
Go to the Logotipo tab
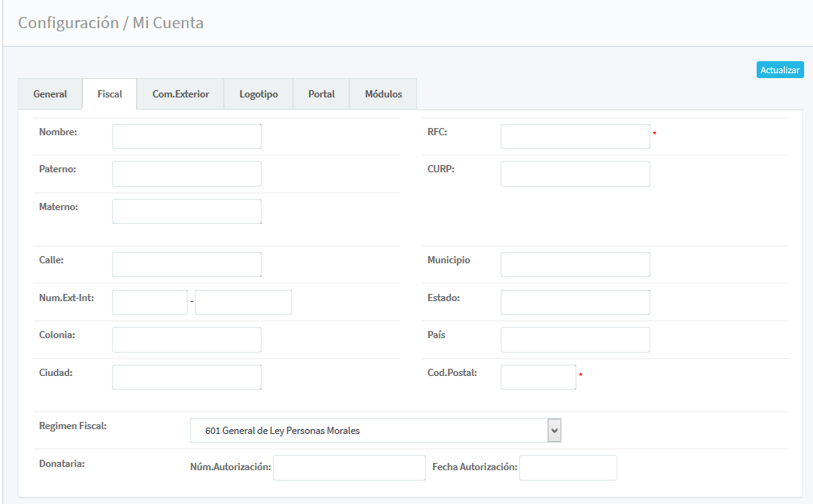[x=258, y=94]
